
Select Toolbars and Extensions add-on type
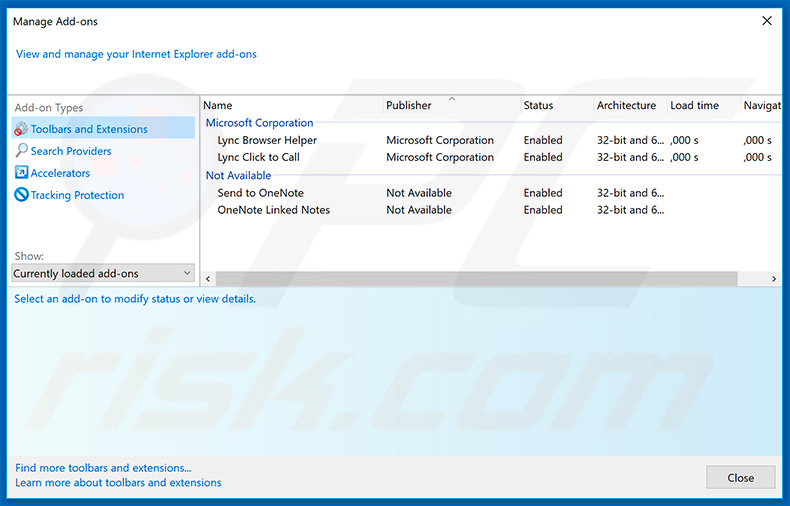pyautogui.click(x=103, y=129)
